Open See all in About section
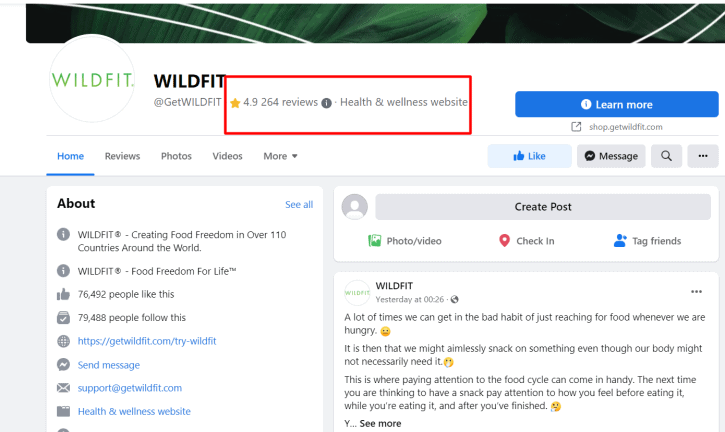The height and width of the screenshot is (432, 725). click(x=299, y=204)
